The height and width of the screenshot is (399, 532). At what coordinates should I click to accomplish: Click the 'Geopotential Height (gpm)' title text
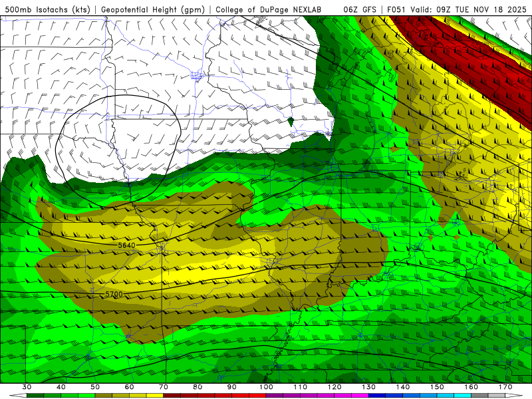[153, 10]
